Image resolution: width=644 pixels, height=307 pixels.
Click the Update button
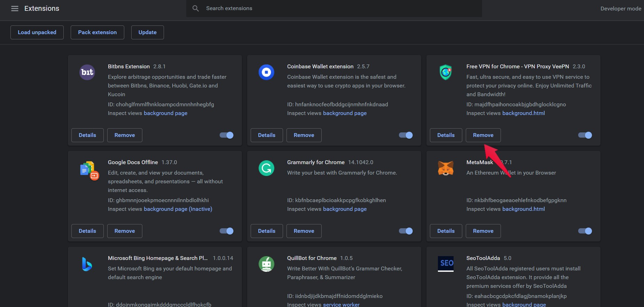click(148, 32)
